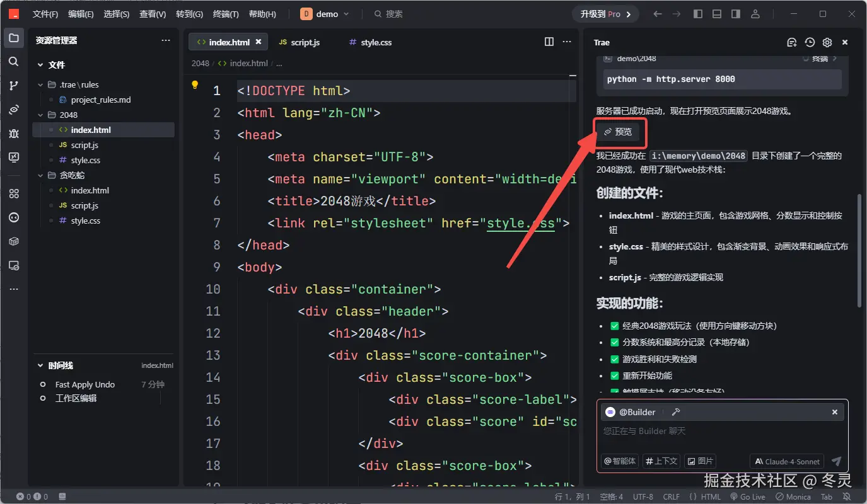
Task: Open the Extensions grid icon in activity bar
Action: click(13, 193)
